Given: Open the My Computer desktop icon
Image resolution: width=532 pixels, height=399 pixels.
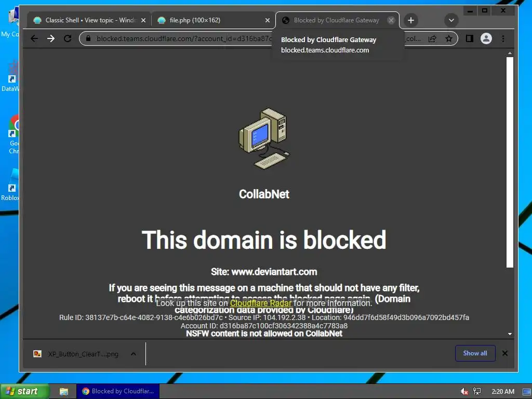Looking at the screenshot, I should (11, 22).
